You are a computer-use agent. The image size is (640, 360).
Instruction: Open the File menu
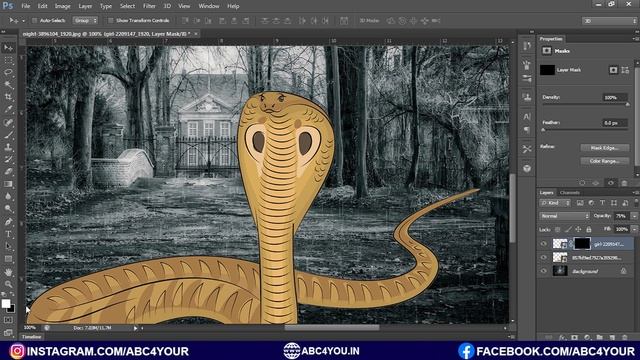(26, 6)
